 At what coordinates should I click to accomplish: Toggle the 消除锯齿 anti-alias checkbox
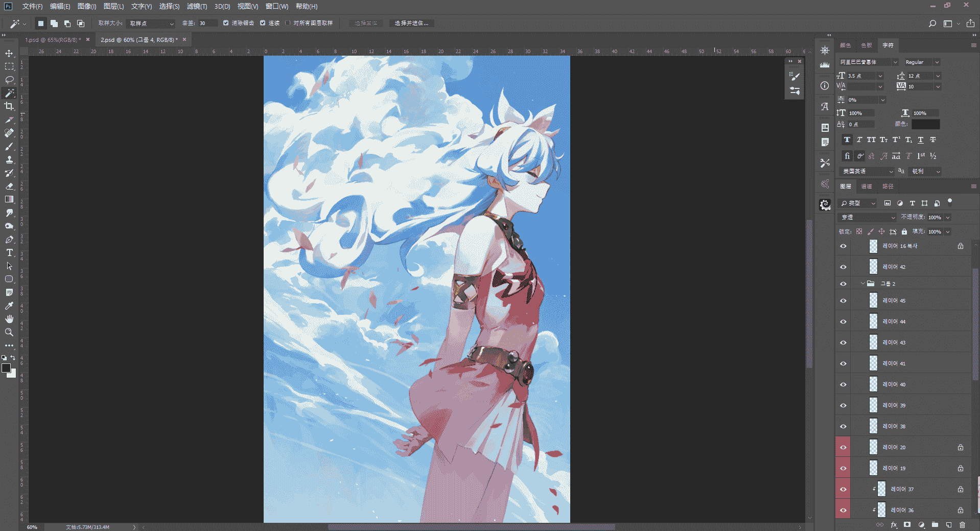click(226, 23)
